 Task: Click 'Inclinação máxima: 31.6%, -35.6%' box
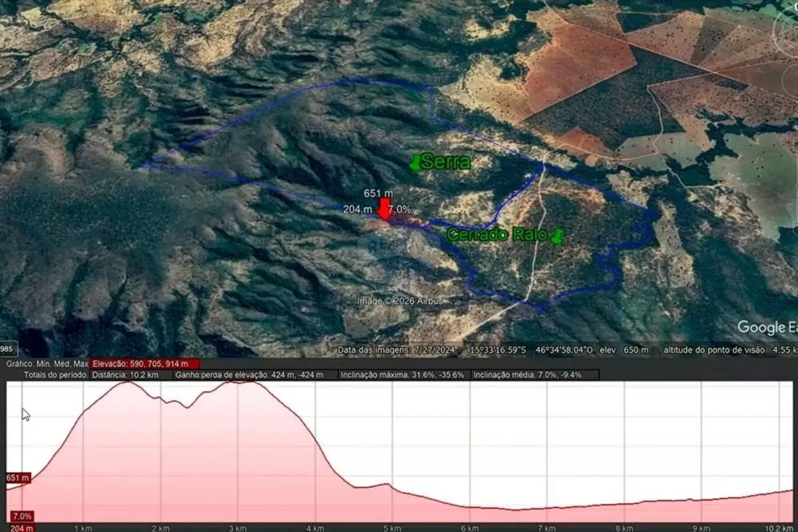[x=403, y=375]
